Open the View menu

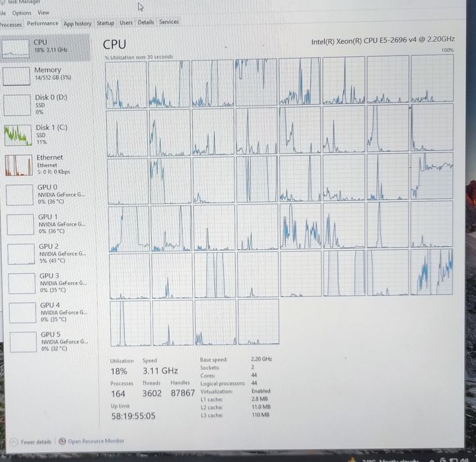(43, 13)
